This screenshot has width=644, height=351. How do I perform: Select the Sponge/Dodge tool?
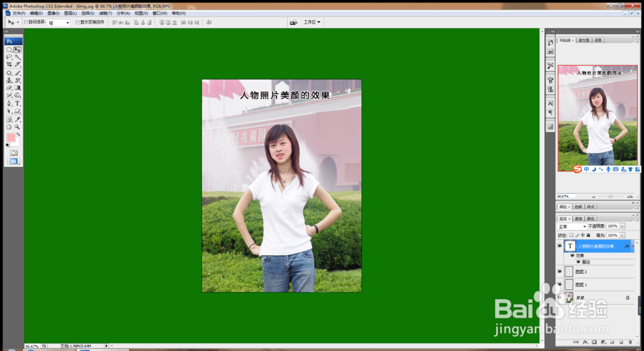point(17,95)
